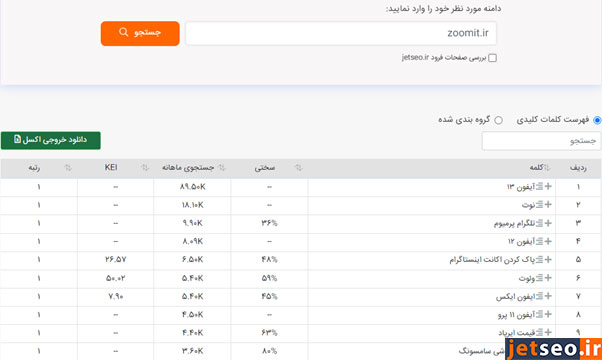Screen dimensions: 602x360
Task: Focus the domain field containing zoomit.ir
Action: coord(341,33)
